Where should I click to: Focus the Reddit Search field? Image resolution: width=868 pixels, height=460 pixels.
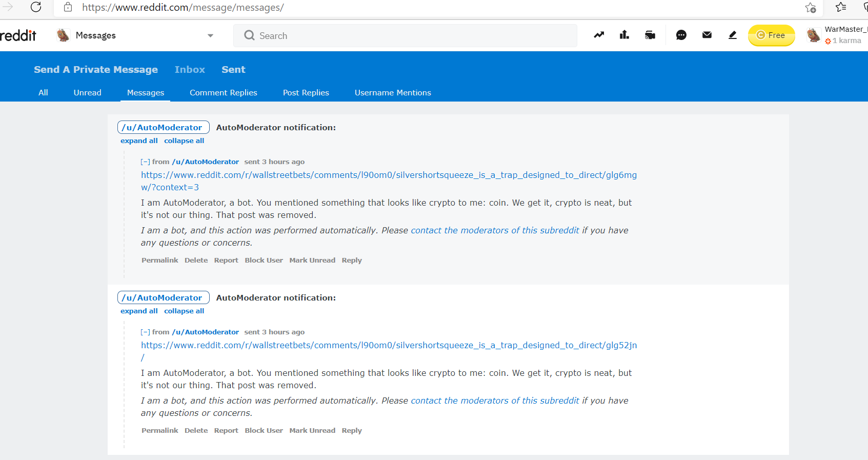pos(405,36)
